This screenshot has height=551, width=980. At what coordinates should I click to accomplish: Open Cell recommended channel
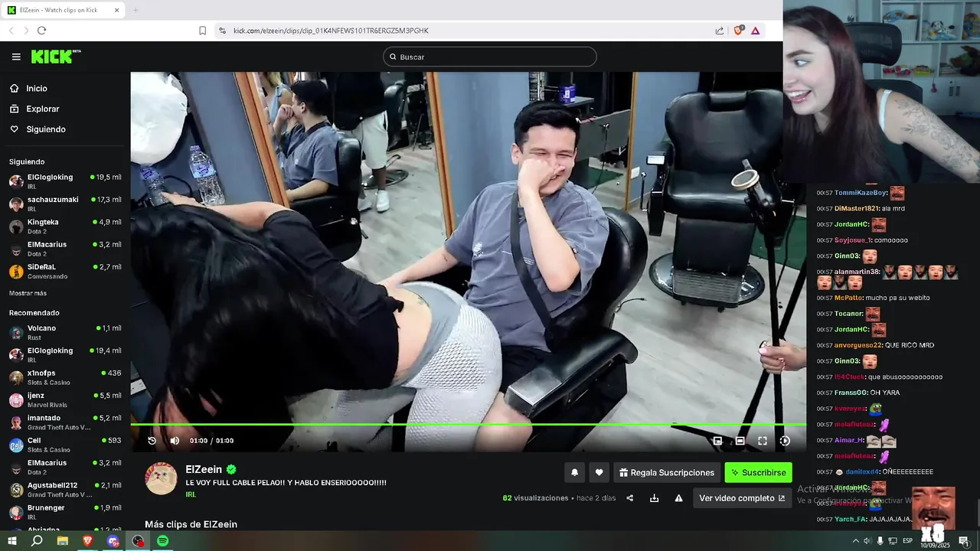65,445
